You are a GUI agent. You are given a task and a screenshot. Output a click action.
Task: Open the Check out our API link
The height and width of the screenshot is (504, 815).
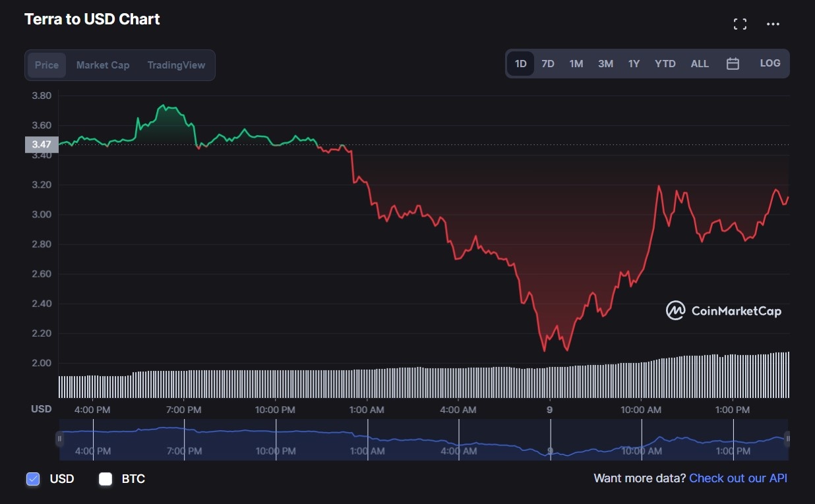click(x=738, y=478)
